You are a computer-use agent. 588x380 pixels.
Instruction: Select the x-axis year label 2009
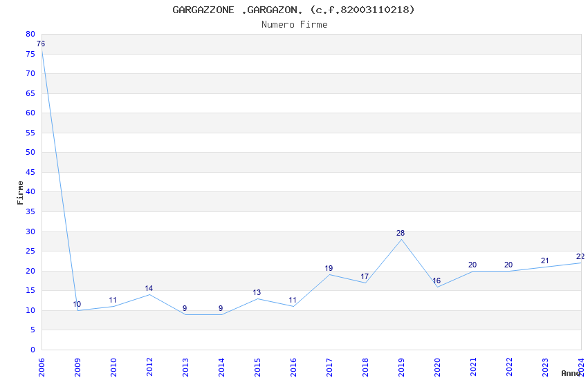(77, 368)
